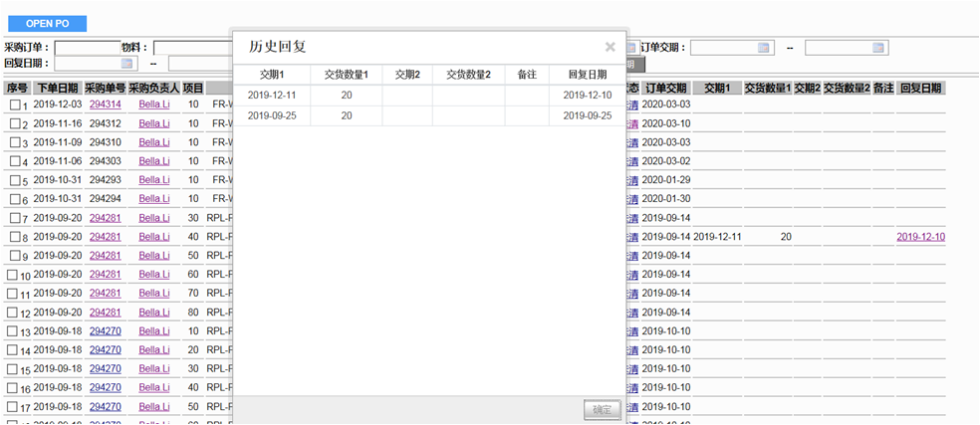This screenshot has height=425, width=980.
Task: Click the 订单交期 end date field
Action: [847, 48]
